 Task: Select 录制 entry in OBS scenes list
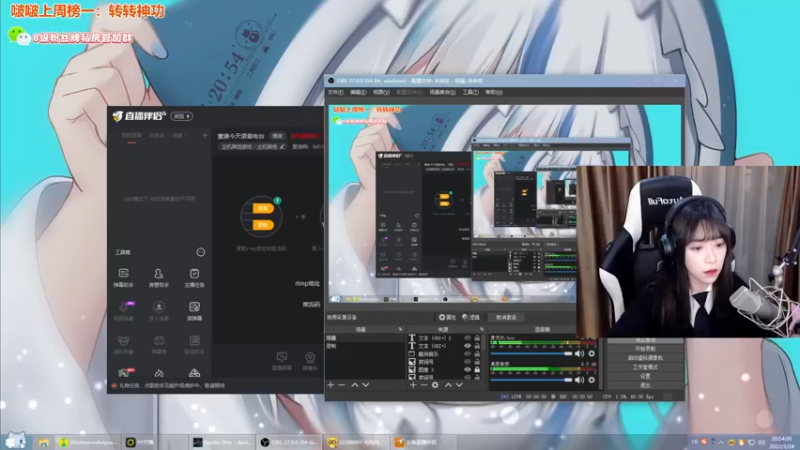[364, 345]
